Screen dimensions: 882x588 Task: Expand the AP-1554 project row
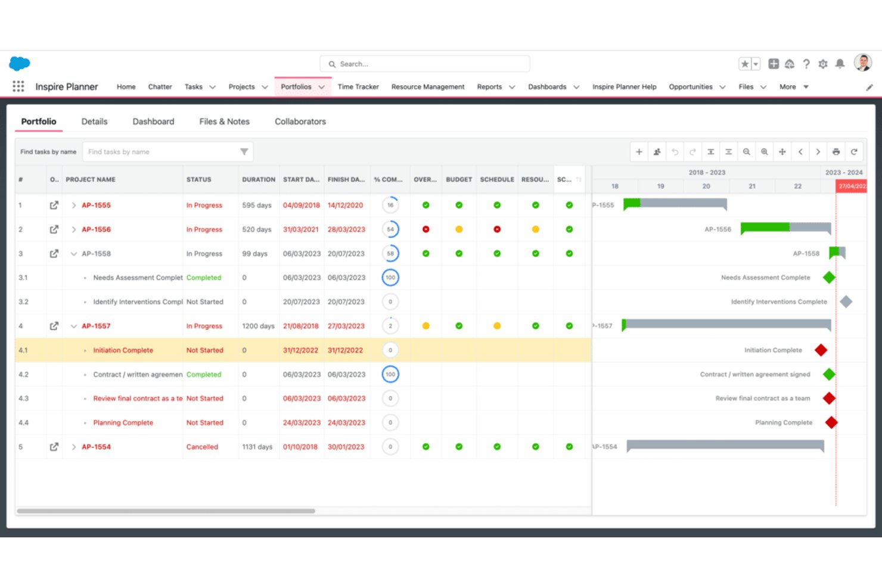74,447
